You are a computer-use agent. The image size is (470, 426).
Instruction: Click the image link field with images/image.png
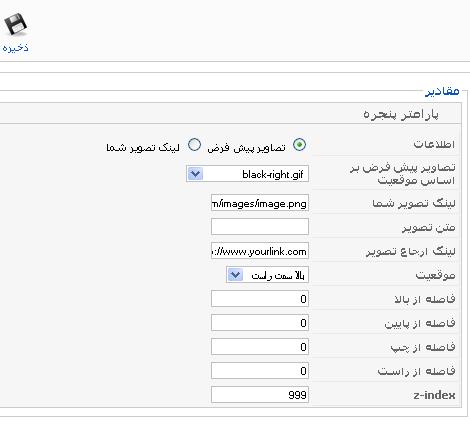tap(260, 203)
